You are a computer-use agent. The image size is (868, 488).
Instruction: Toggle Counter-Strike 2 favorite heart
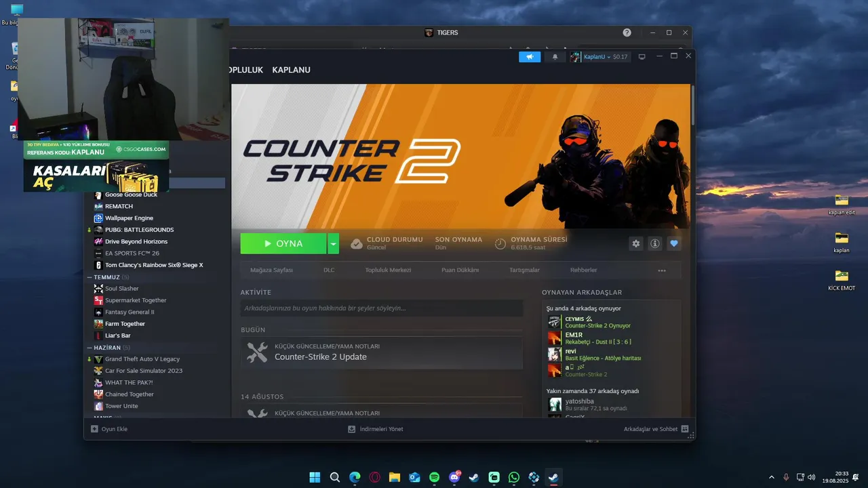click(673, 243)
